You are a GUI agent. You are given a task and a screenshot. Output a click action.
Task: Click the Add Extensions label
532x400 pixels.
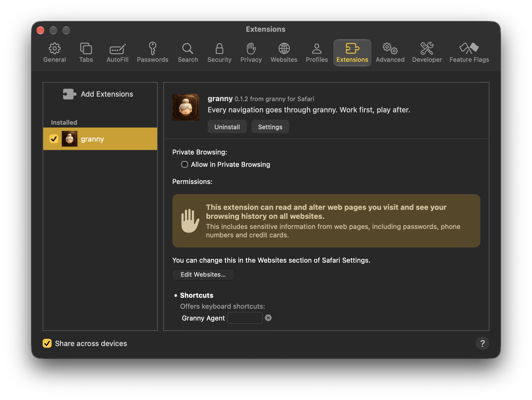tap(107, 94)
